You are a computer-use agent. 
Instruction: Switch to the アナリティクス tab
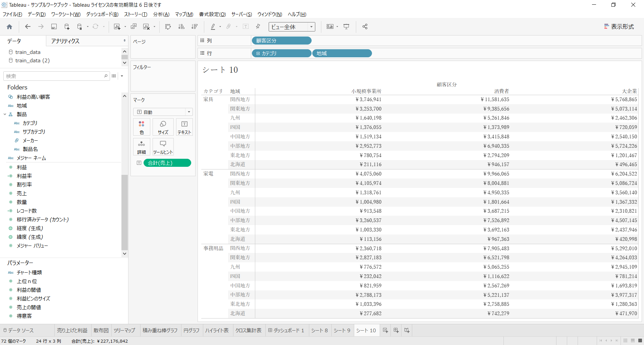[x=65, y=41]
